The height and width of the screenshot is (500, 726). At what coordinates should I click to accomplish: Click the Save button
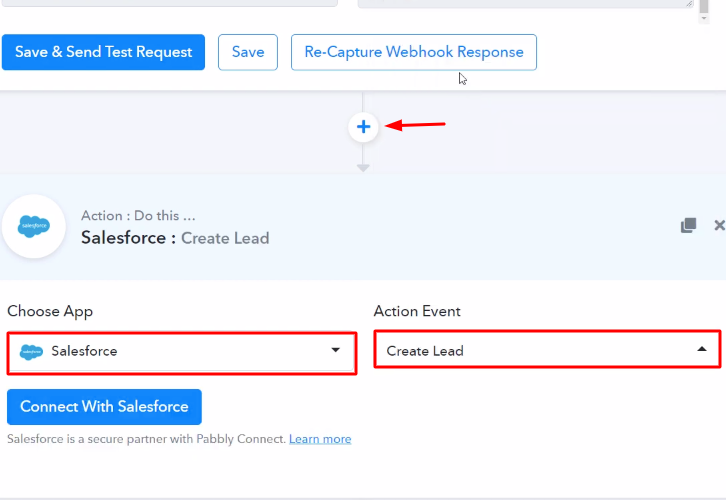point(248,52)
